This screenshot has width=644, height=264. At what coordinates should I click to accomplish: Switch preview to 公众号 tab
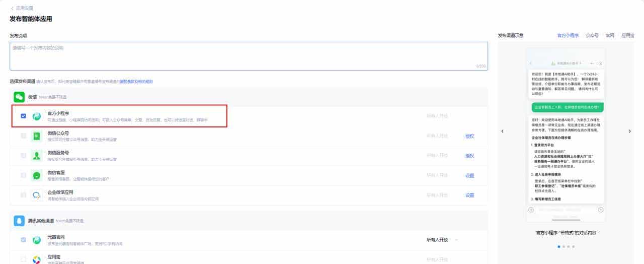pos(592,36)
